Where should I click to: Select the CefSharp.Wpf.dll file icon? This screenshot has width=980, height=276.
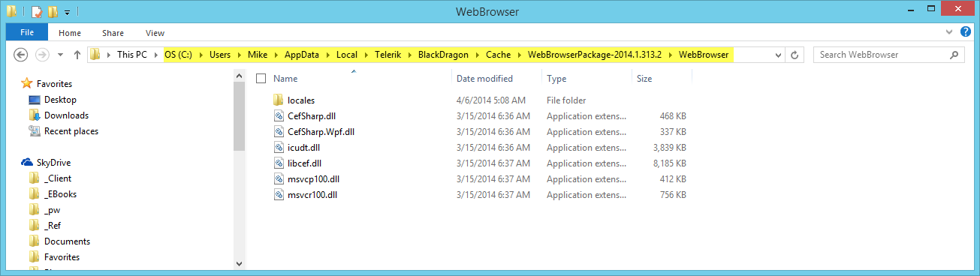click(x=279, y=131)
